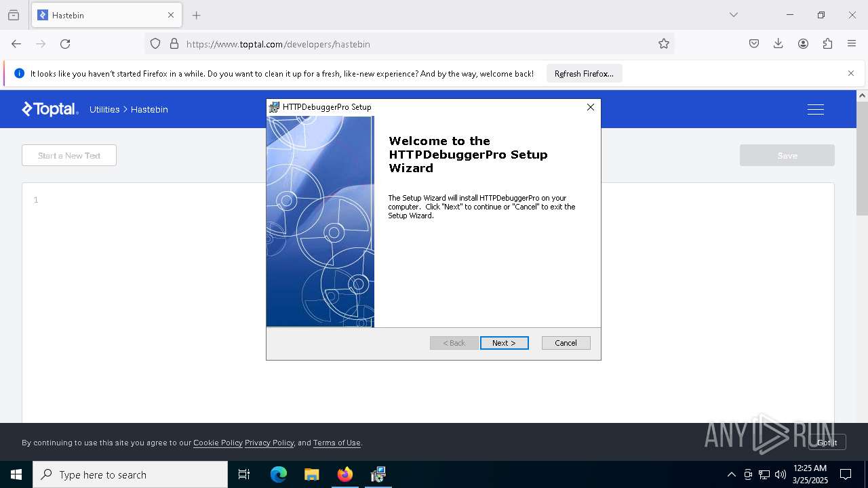
Task: Click the volume speaker tray icon
Action: (781, 474)
